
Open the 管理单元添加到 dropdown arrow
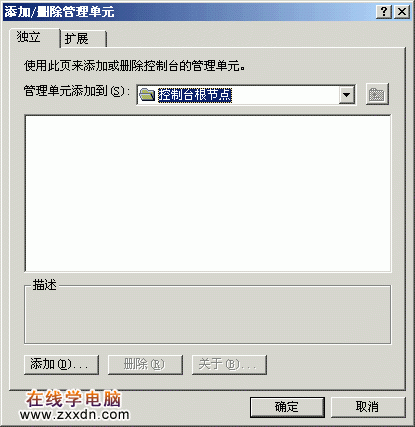tap(347, 95)
